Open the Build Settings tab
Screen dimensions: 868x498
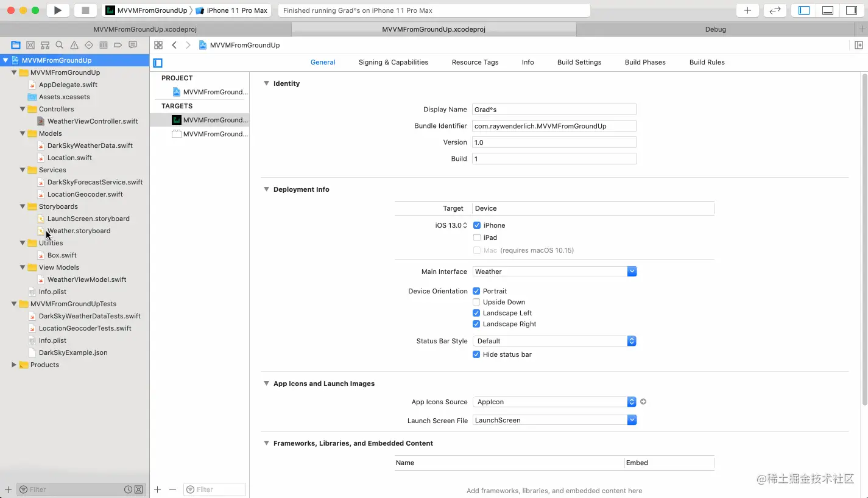click(579, 62)
